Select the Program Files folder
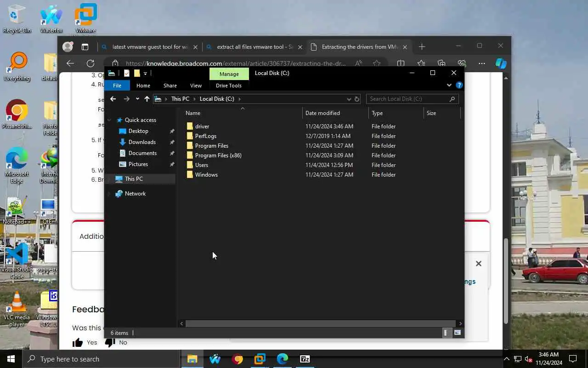The image size is (588, 368). (x=211, y=146)
